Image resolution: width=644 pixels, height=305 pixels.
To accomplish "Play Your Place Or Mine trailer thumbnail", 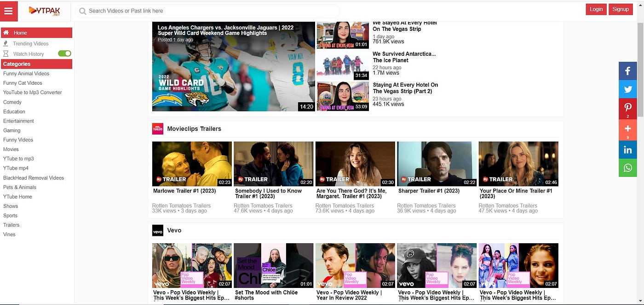I will click(518, 164).
